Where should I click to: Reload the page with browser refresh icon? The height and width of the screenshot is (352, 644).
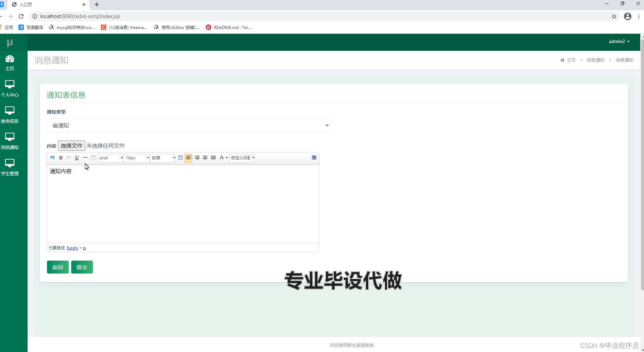[x=21, y=16]
